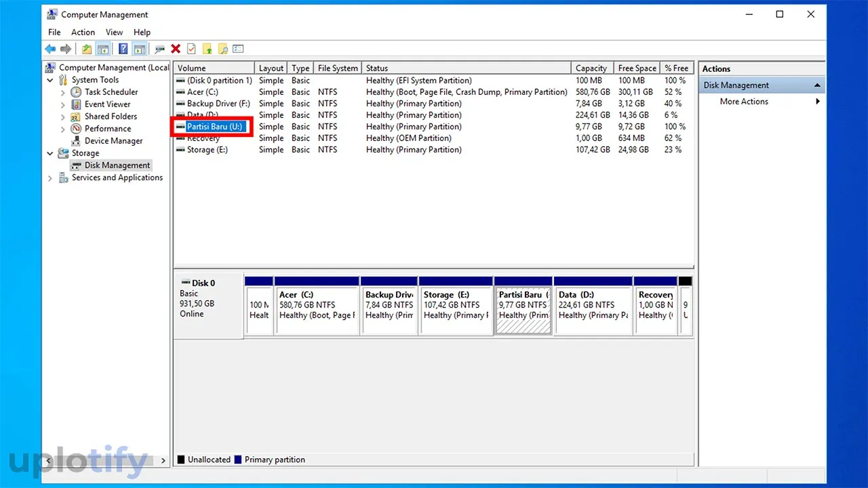Open Help via the blue question mark icon
The height and width of the screenshot is (488, 868).
click(x=123, y=49)
